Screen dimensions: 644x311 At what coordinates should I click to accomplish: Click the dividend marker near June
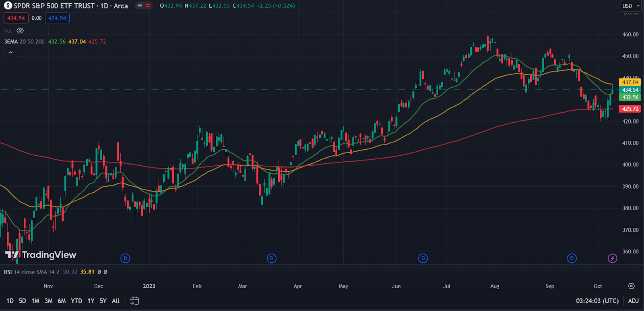click(x=423, y=258)
